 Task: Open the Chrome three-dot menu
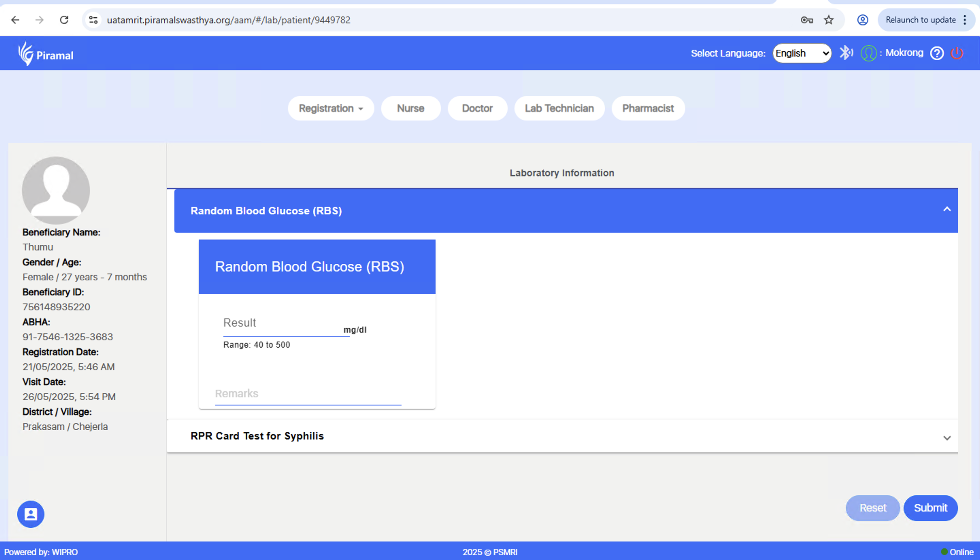click(x=965, y=20)
